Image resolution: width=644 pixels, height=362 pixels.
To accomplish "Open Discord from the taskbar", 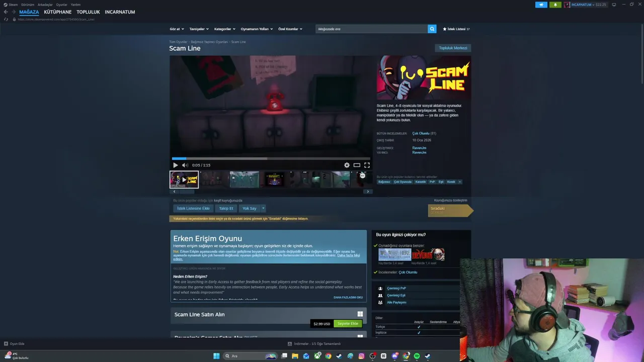I will [394, 356].
